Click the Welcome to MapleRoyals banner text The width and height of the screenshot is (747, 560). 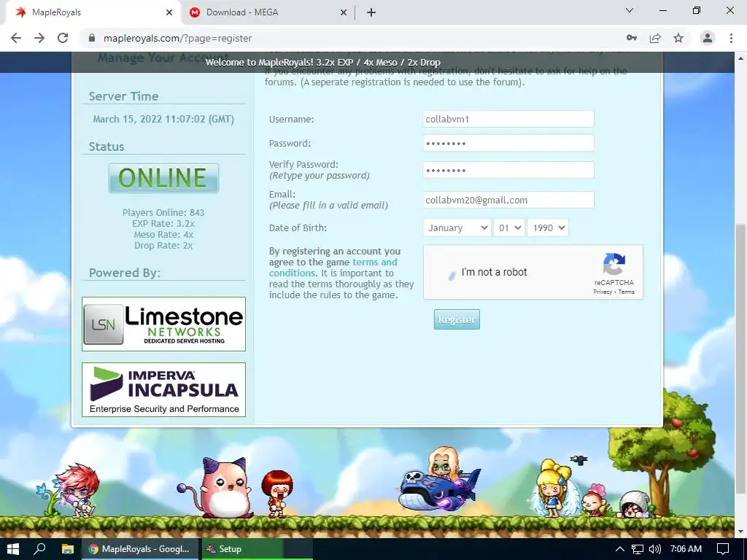click(x=322, y=63)
